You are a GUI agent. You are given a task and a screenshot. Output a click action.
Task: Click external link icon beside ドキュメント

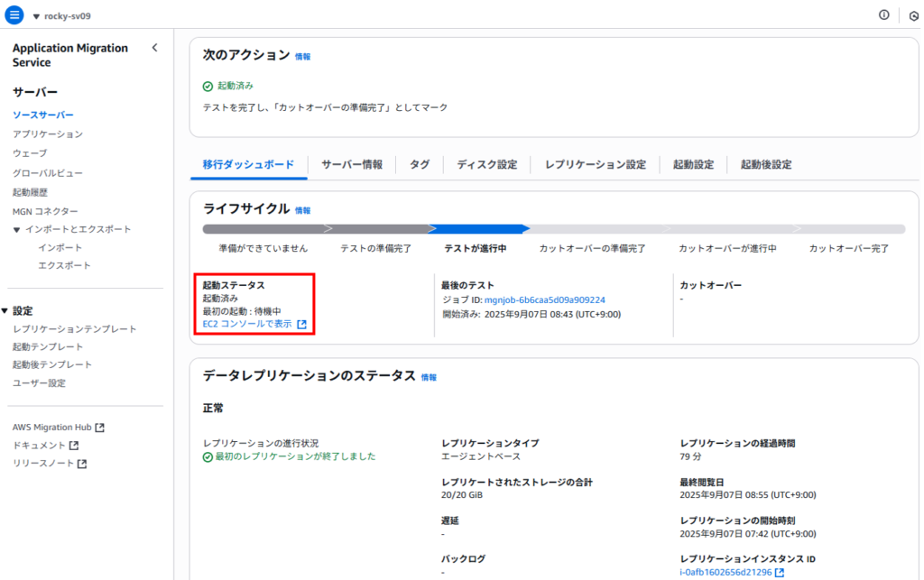coord(74,446)
